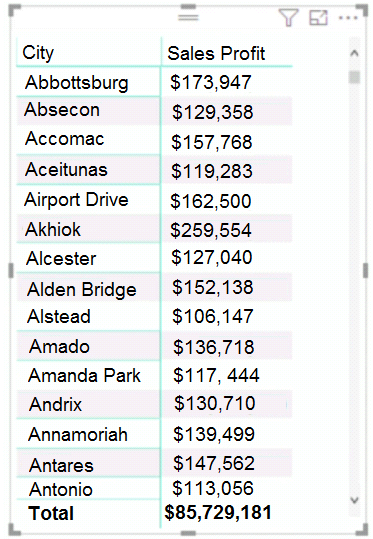Click the scrollbar down arrow

click(354, 500)
